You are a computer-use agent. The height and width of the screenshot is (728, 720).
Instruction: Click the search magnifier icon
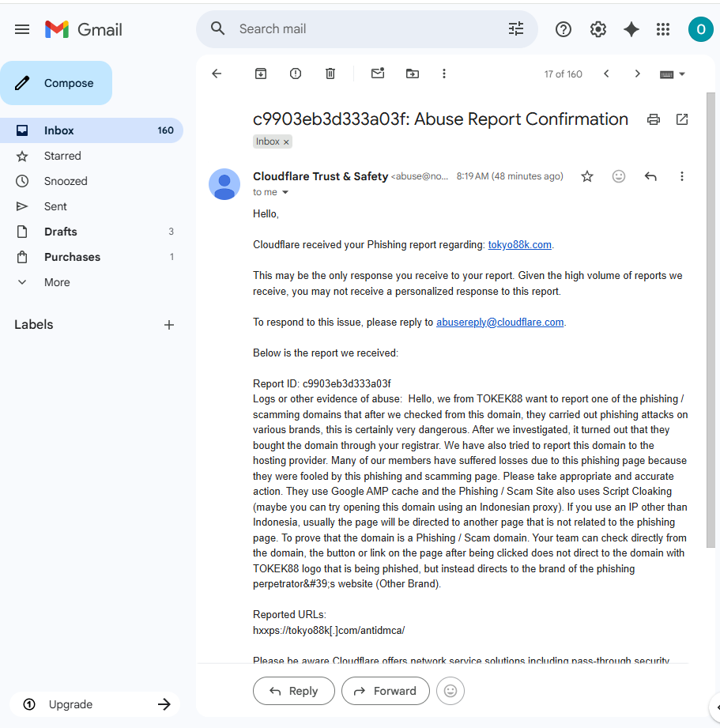click(217, 28)
